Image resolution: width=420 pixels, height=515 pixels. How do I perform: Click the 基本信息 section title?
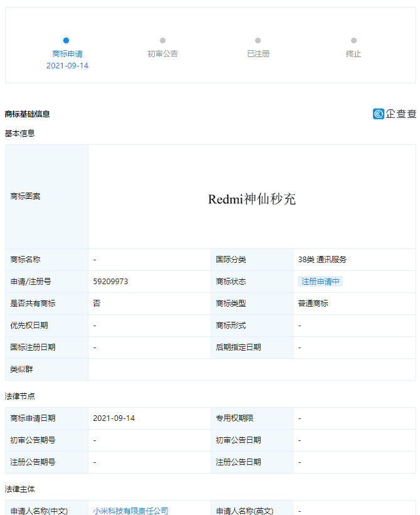click(x=19, y=134)
